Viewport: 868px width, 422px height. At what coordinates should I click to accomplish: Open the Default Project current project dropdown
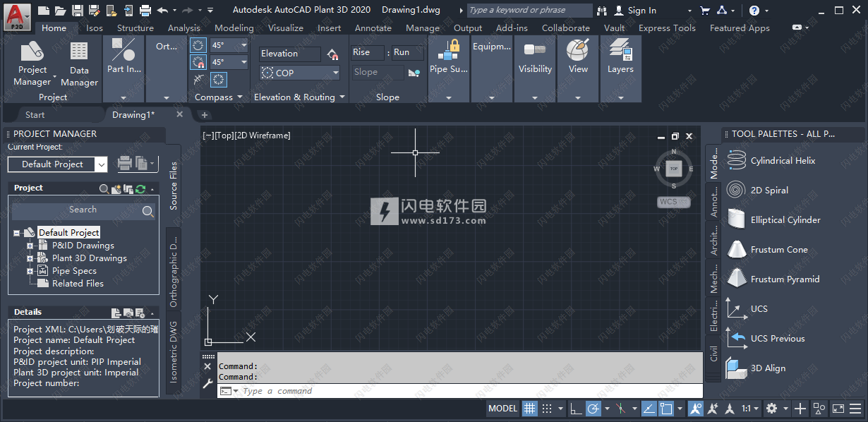(x=101, y=164)
